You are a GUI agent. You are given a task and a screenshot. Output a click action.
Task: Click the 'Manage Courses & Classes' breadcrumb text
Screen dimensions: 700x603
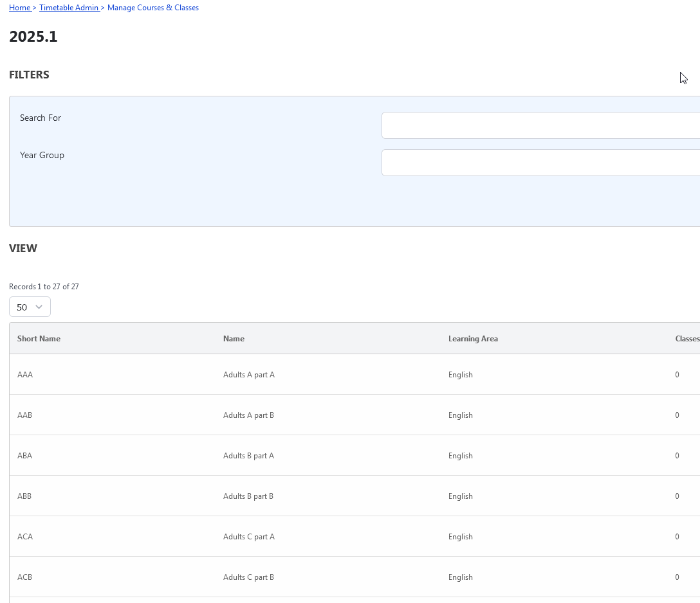tap(153, 8)
